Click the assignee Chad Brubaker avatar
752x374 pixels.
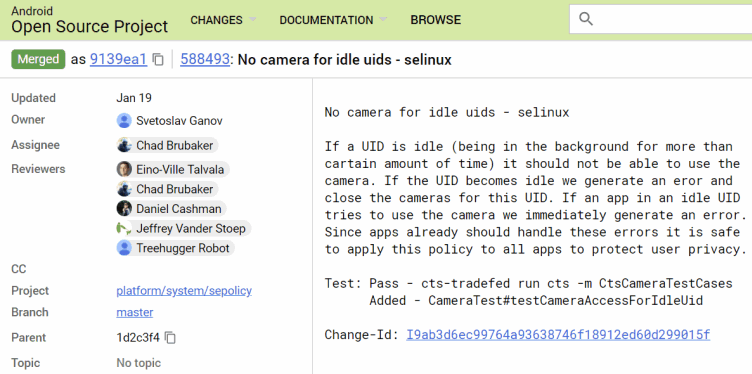(x=124, y=145)
